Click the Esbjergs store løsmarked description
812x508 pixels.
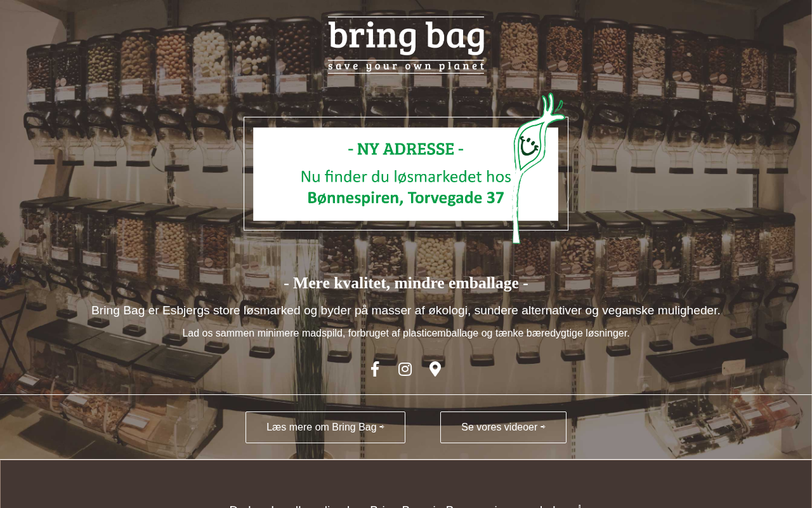point(406,311)
